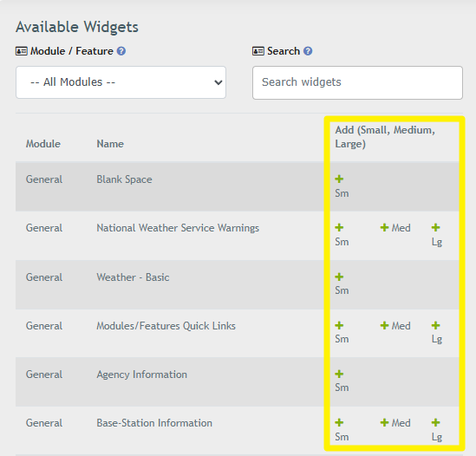The image size is (476, 456).
Task: Add small Weather - Basic widget
Action: pos(342,283)
